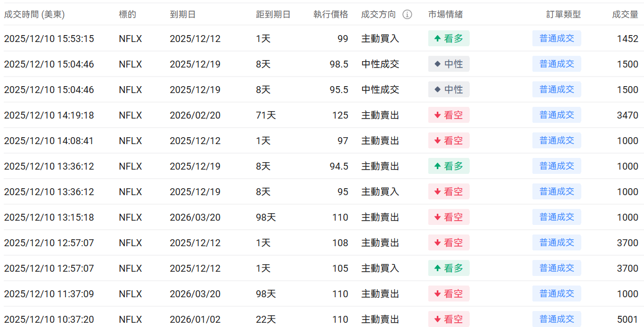644x327 pixels.
Task: Click expiry date 2026/01/02
Action: coord(195,320)
